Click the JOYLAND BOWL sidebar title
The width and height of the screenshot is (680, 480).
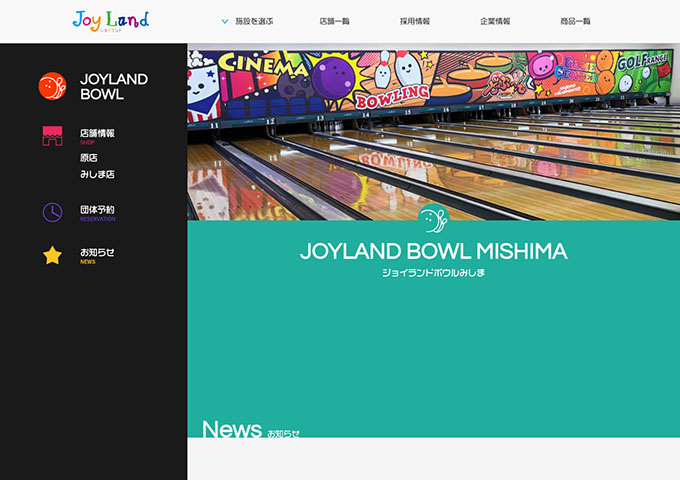coord(114,86)
